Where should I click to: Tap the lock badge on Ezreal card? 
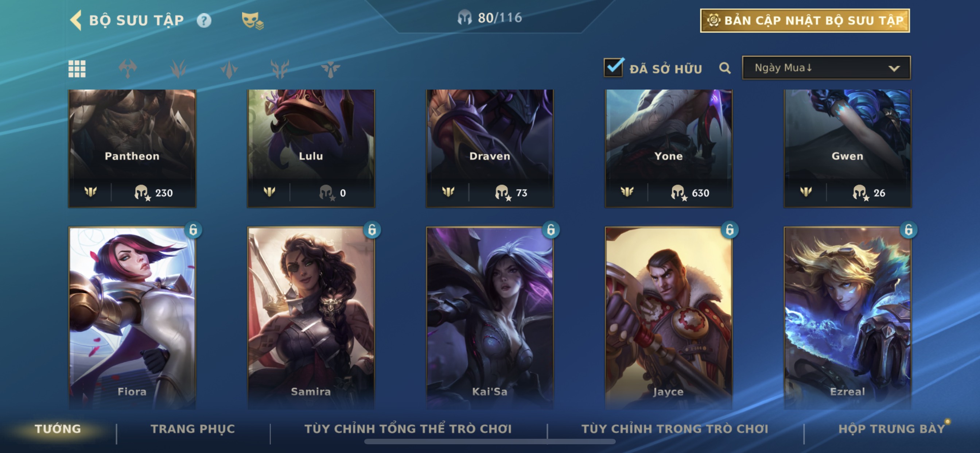909,229
